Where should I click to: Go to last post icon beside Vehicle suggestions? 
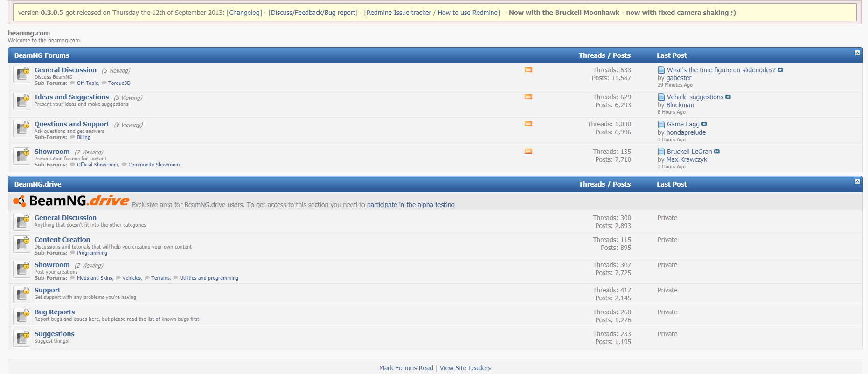(728, 97)
